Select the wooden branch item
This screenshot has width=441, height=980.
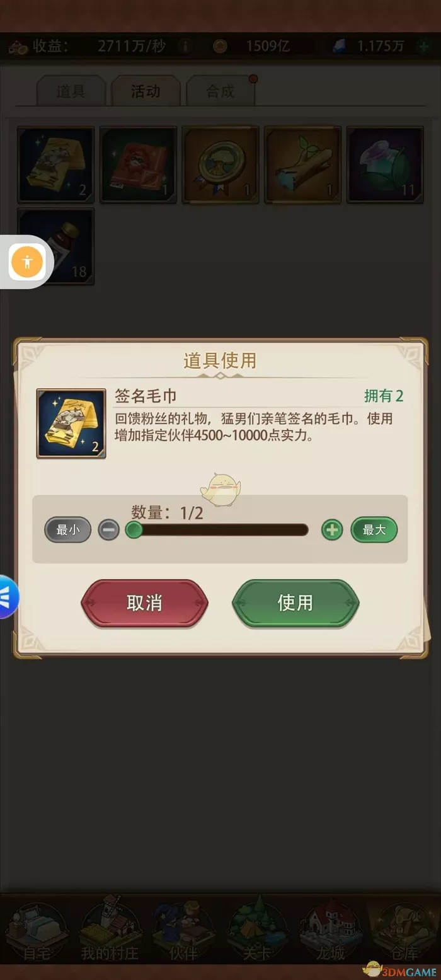[303, 164]
